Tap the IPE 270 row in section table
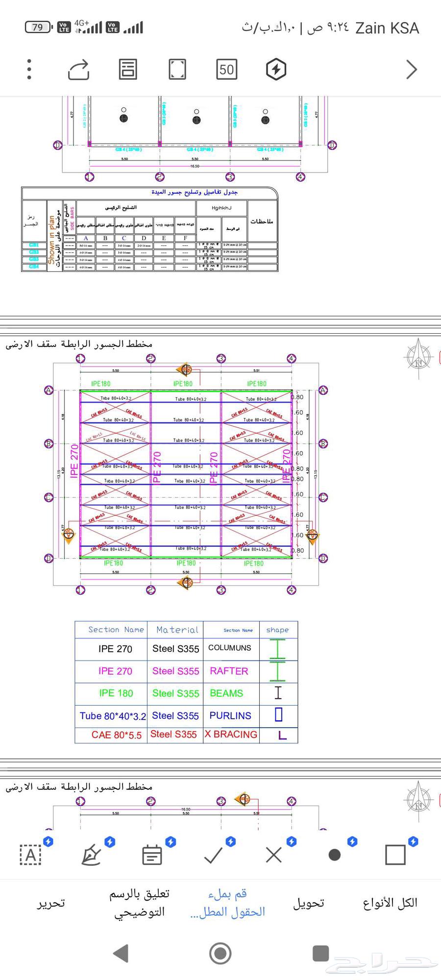Image resolution: width=441 pixels, height=980 pixels. pyautogui.click(x=186, y=649)
